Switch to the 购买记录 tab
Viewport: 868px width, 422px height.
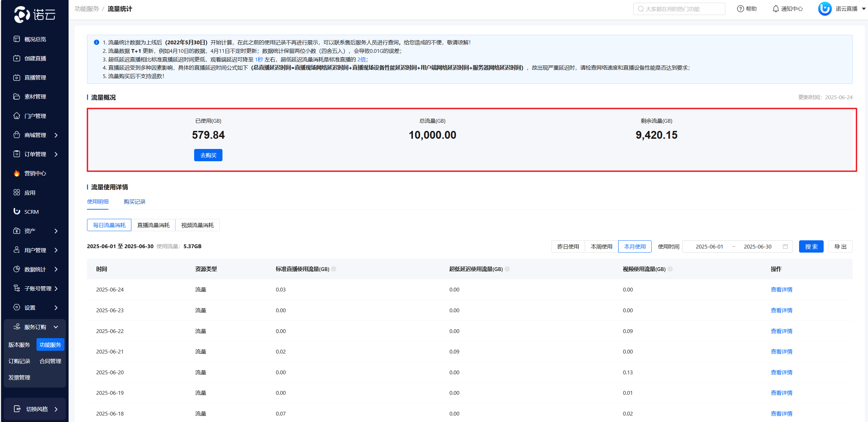(x=134, y=202)
